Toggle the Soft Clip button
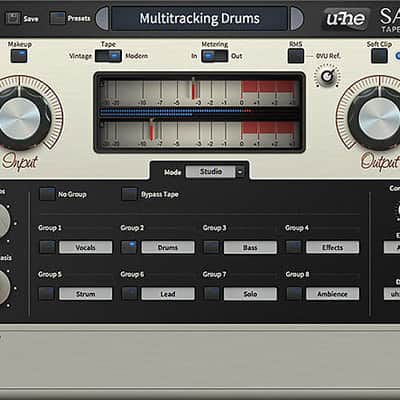This screenshot has width=400, height=400. click(379, 56)
